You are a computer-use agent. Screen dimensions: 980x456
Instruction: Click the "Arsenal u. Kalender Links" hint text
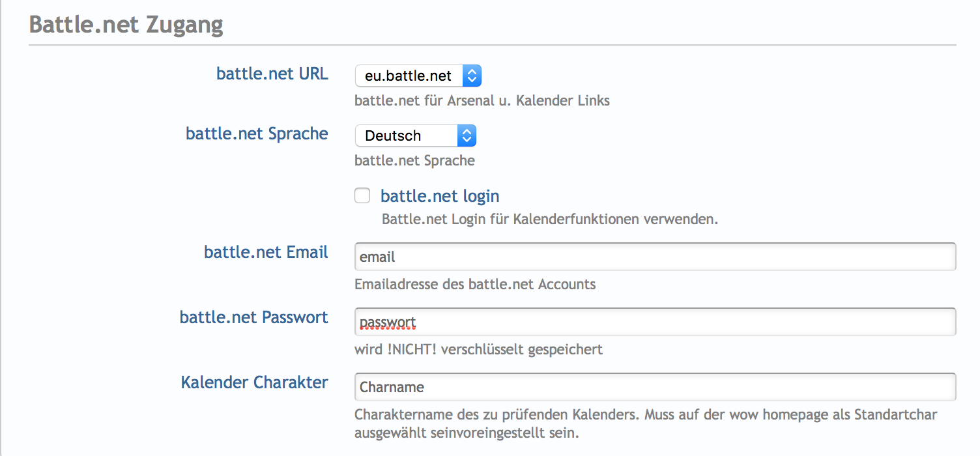[x=528, y=100]
